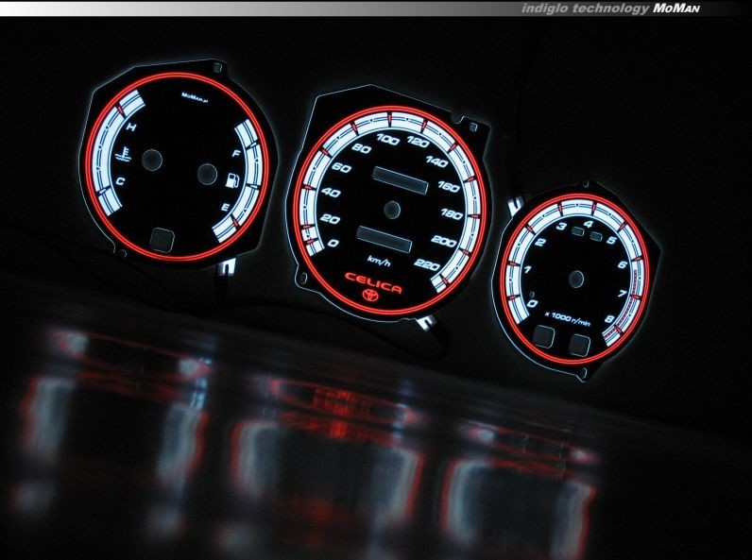Click the 80 speedometer number
This screenshot has width=752, height=560.
click(361, 147)
